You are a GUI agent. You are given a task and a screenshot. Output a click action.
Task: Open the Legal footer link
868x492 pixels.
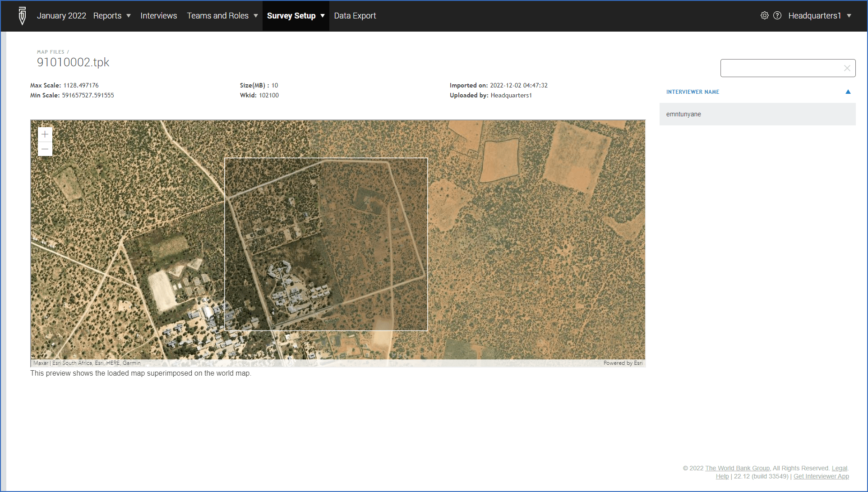coord(839,468)
